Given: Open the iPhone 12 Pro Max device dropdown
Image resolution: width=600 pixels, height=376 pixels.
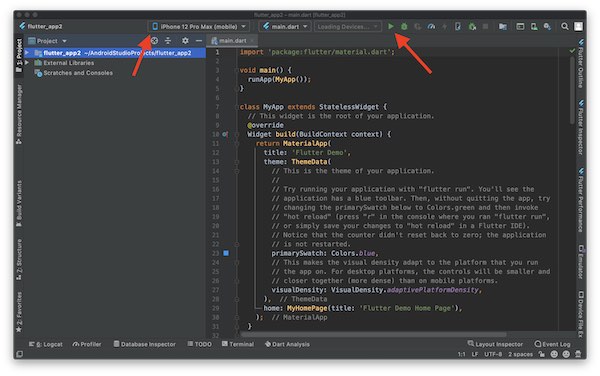Looking at the screenshot, I should (199, 26).
